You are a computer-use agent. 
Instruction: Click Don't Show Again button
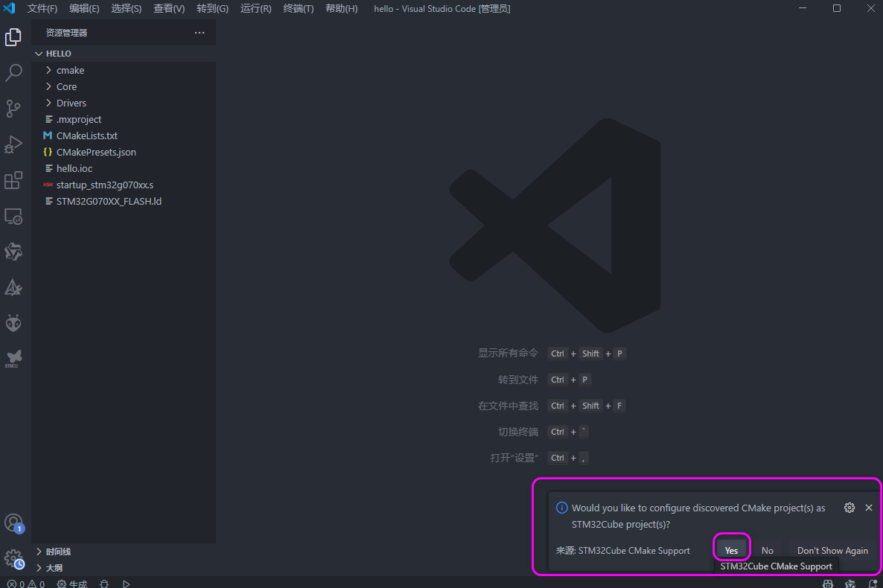coord(832,550)
